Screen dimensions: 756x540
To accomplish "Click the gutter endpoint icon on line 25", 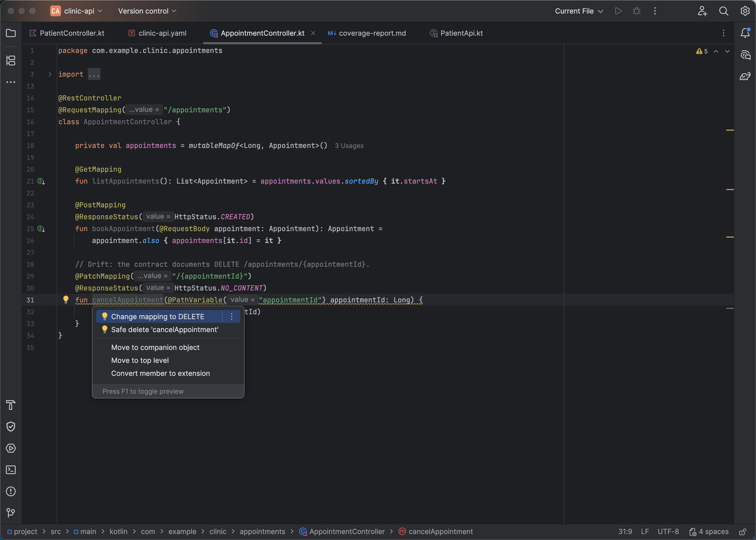I will click(x=41, y=229).
